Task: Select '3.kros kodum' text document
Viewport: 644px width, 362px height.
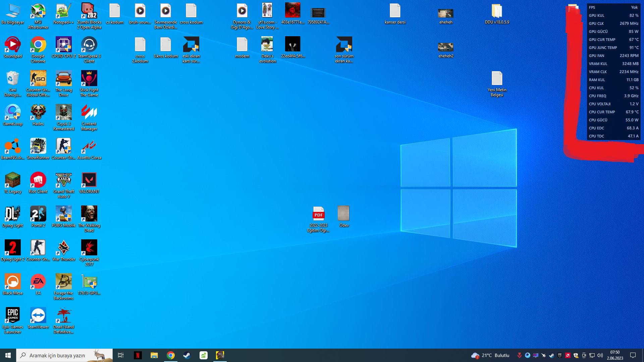Action: tap(166, 47)
